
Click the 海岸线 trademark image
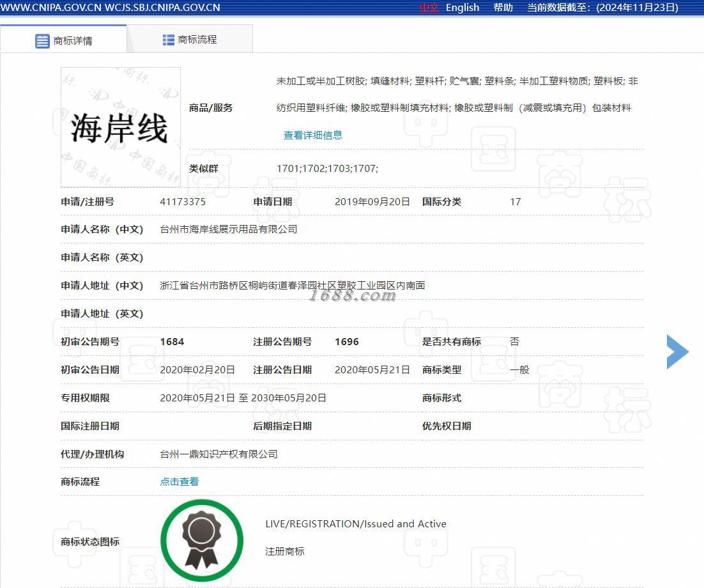121,127
